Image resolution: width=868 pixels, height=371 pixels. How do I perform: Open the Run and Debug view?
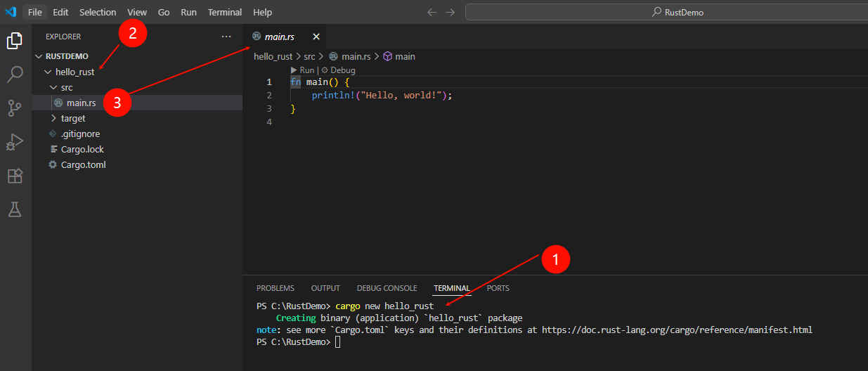pos(15,142)
